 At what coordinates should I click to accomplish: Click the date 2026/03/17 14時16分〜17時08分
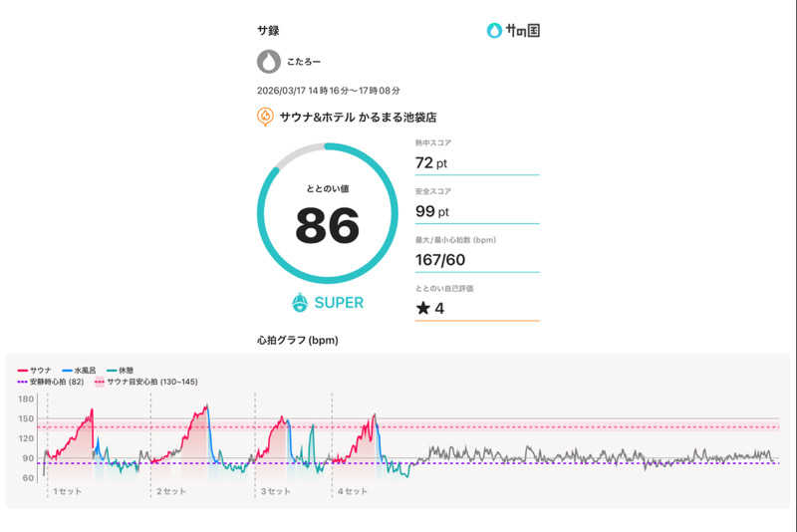click(329, 91)
